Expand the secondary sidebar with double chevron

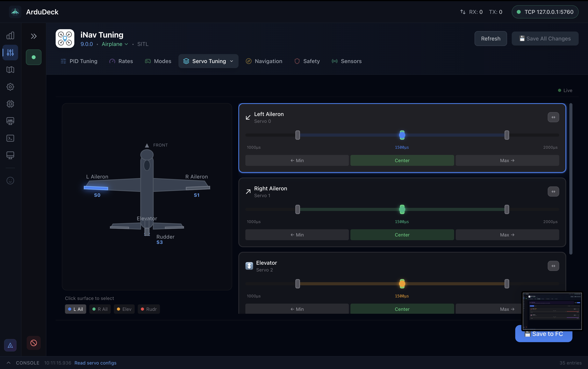click(34, 36)
